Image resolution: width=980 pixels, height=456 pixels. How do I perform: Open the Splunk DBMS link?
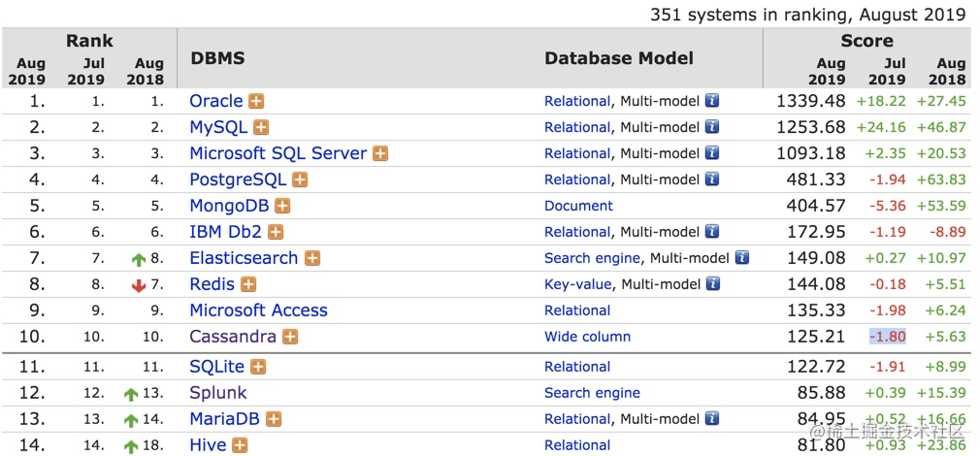[218, 394]
